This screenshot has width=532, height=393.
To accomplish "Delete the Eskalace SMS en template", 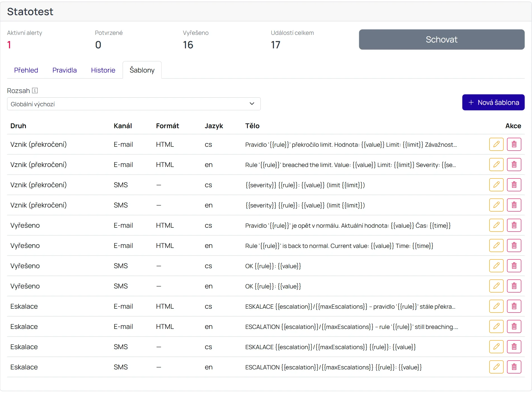I will (x=514, y=367).
